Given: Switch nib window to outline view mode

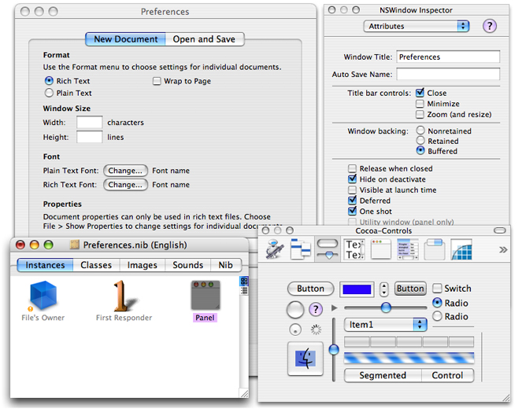Looking at the screenshot, I should tap(244, 290).
